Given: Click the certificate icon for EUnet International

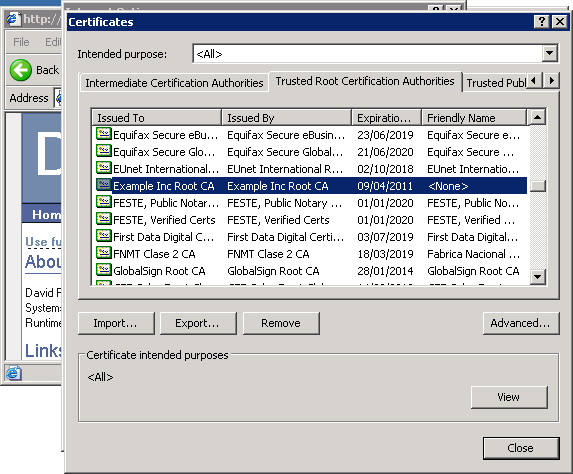Looking at the screenshot, I should point(104,168).
